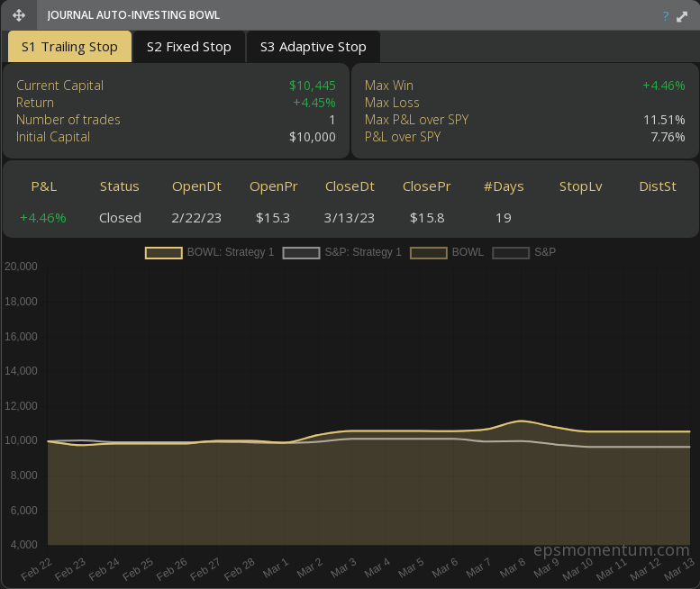Toggle the BOWL legend swatch
Viewport: 700px width, 589px height.
tap(429, 253)
